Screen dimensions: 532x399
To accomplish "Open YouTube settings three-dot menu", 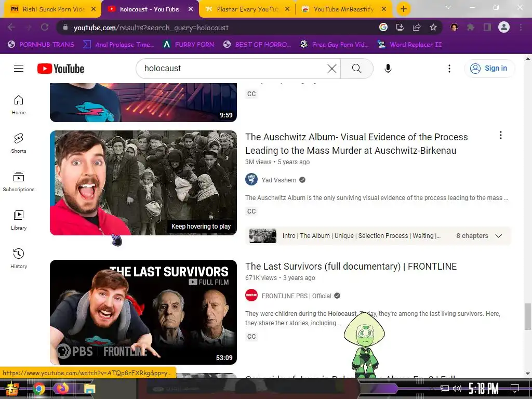I will click(x=449, y=69).
